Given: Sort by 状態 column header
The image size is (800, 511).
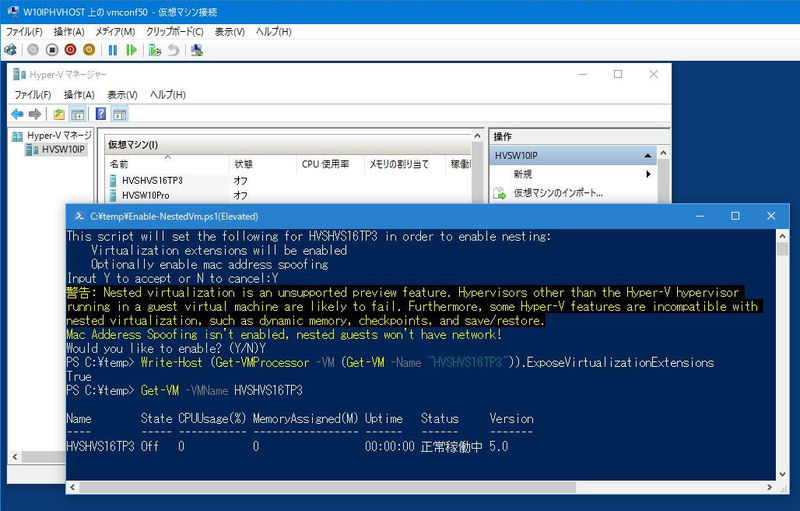Looking at the screenshot, I should [x=262, y=164].
